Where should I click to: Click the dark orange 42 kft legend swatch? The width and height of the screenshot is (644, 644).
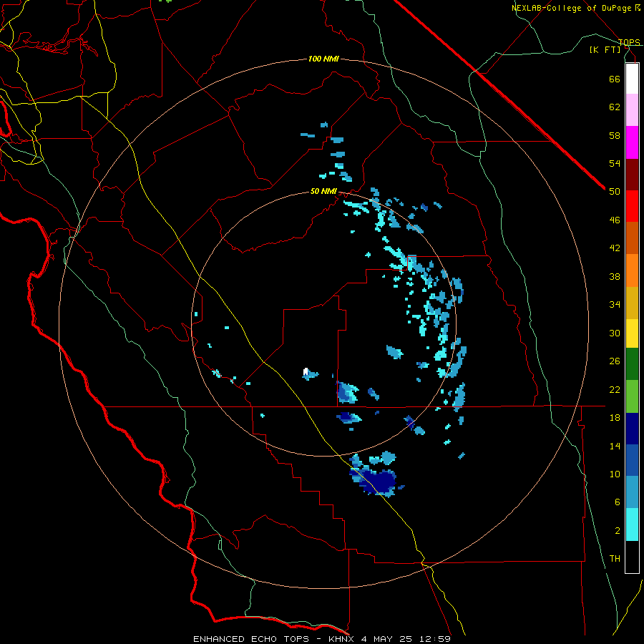(632, 238)
